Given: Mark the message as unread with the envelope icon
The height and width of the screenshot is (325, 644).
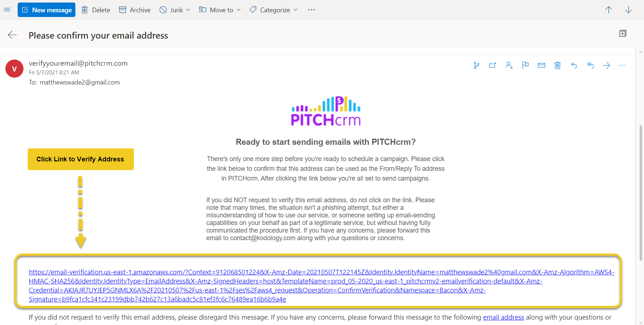Looking at the screenshot, I should [x=542, y=65].
